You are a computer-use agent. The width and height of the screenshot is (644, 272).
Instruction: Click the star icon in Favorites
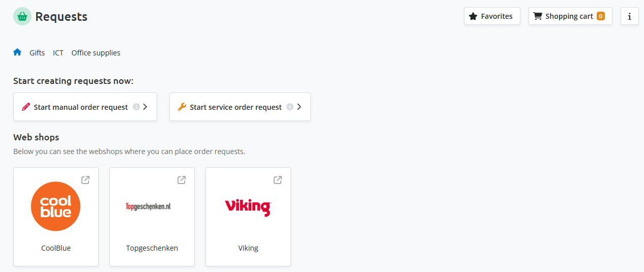tap(473, 16)
